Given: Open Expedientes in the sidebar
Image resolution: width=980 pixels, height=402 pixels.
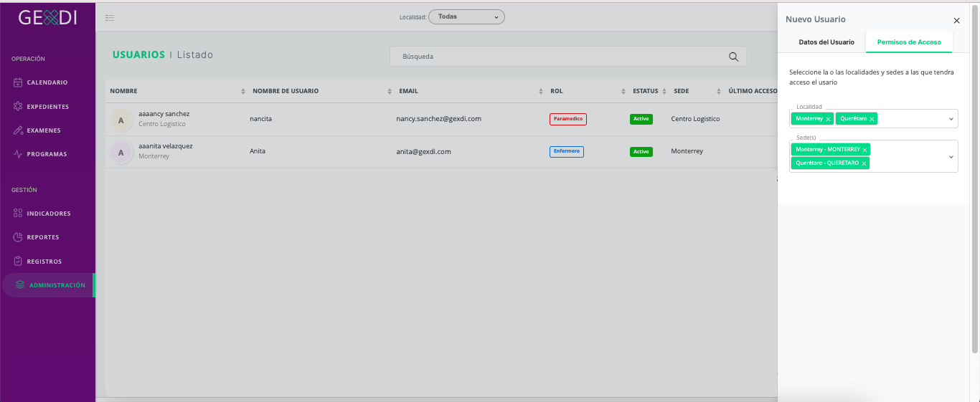Looking at the screenshot, I should 47,107.
